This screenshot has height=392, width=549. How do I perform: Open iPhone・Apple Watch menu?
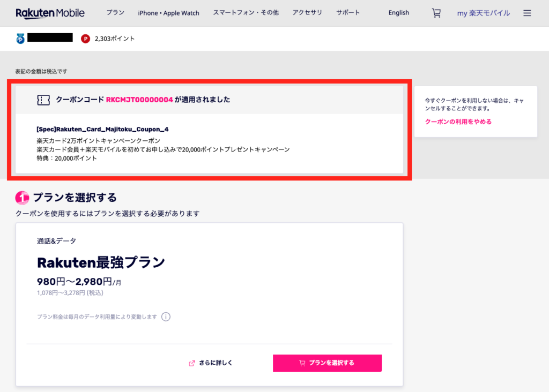point(168,13)
